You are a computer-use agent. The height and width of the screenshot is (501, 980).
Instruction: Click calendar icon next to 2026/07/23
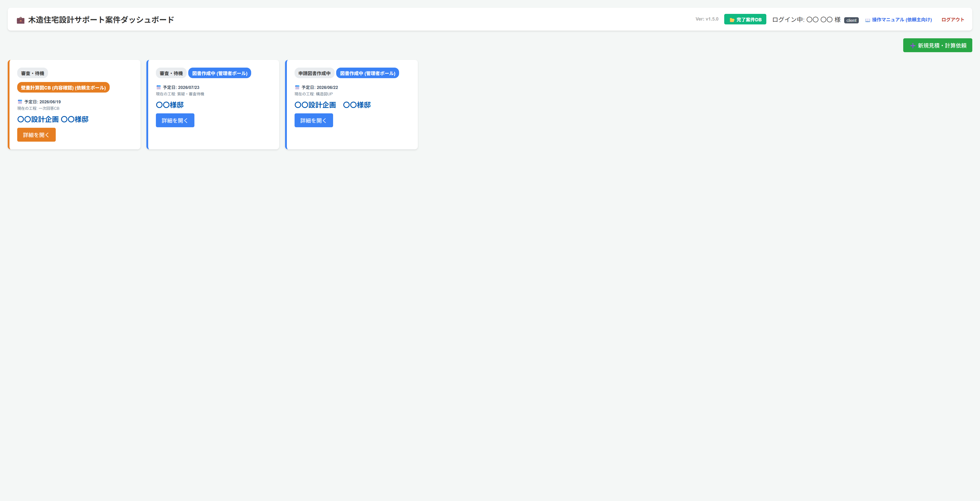(159, 87)
